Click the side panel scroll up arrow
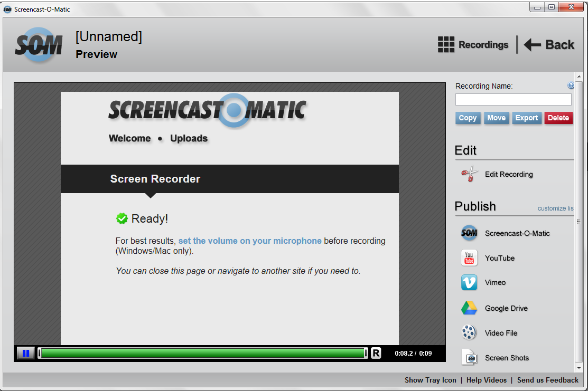Image resolution: width=588 pixels, height=391 pixels. click(579, 77)
